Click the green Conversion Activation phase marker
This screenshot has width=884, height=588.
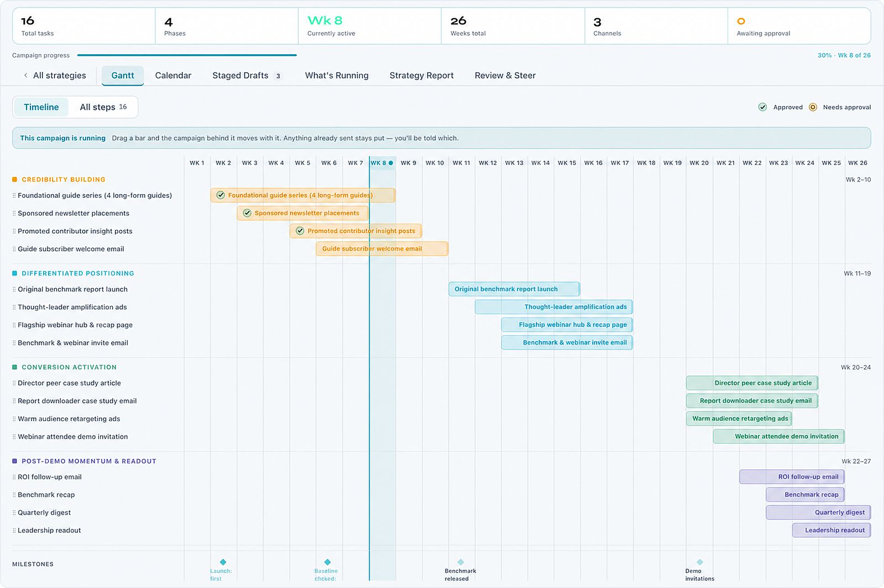[15, 367]
